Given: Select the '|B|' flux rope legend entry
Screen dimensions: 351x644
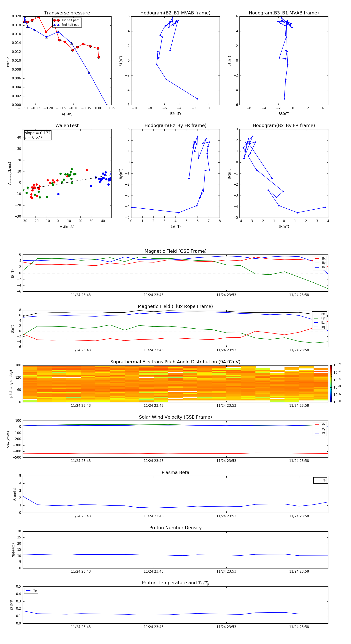Looking at the screenshot, I should point(320,327).
